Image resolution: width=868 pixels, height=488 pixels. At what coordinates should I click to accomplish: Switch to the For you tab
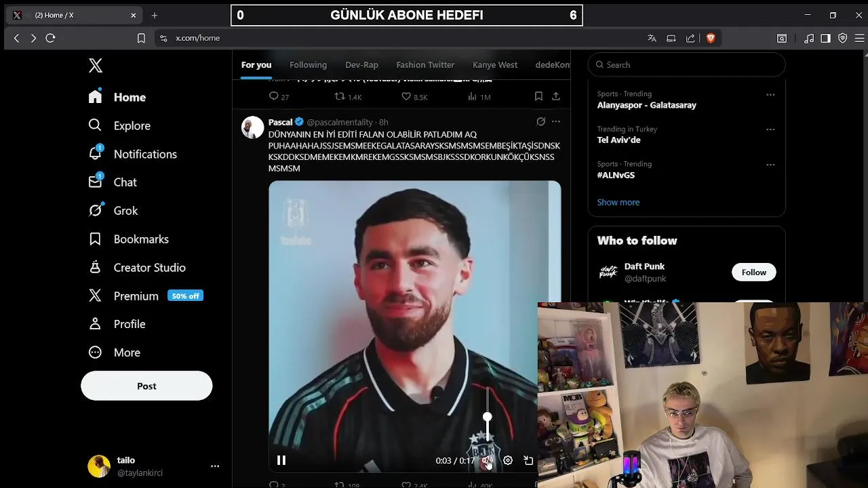click(256, 65)
